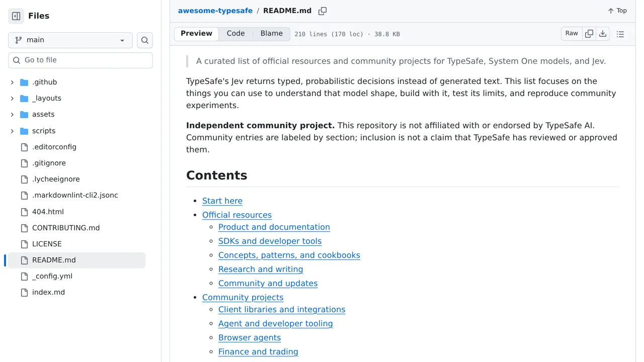Open _config.yml file
Image resolution: width=644 pixels, height=362 pixels.
coord(52,276)
